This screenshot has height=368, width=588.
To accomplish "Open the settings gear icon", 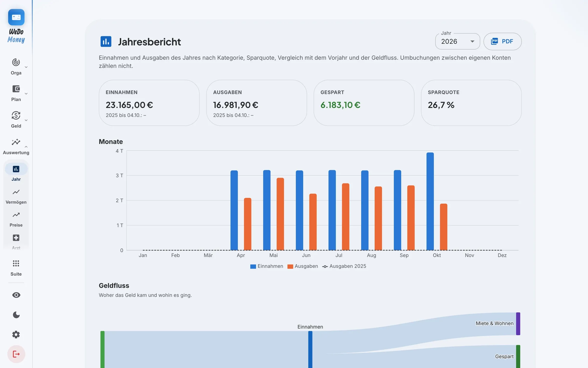I will 16,334.
